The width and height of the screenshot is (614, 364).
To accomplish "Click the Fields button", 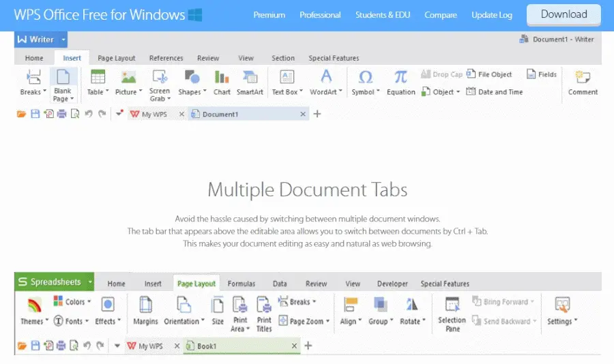I will tap(542, 74).
